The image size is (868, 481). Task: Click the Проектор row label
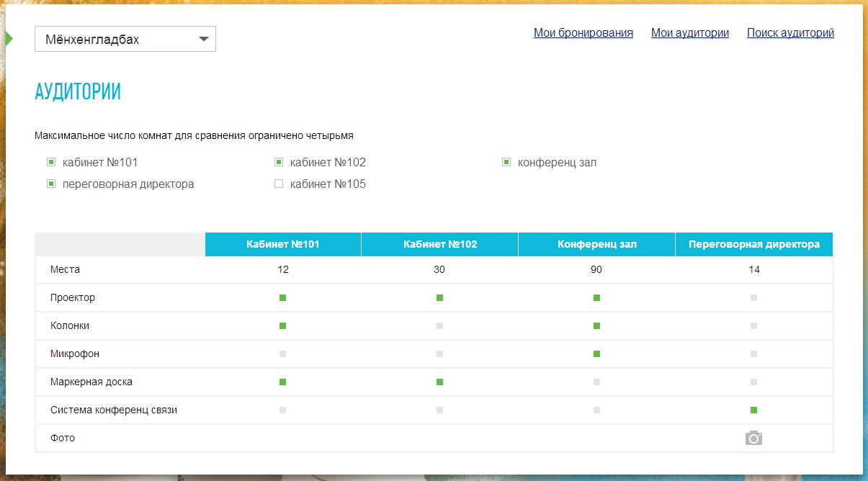[x=73, y=297]
